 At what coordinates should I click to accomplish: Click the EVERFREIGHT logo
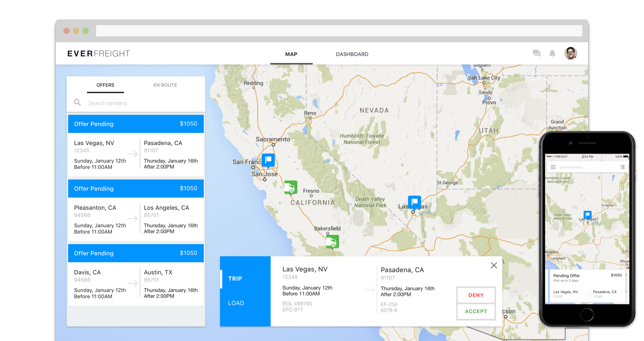click(98, 53)
